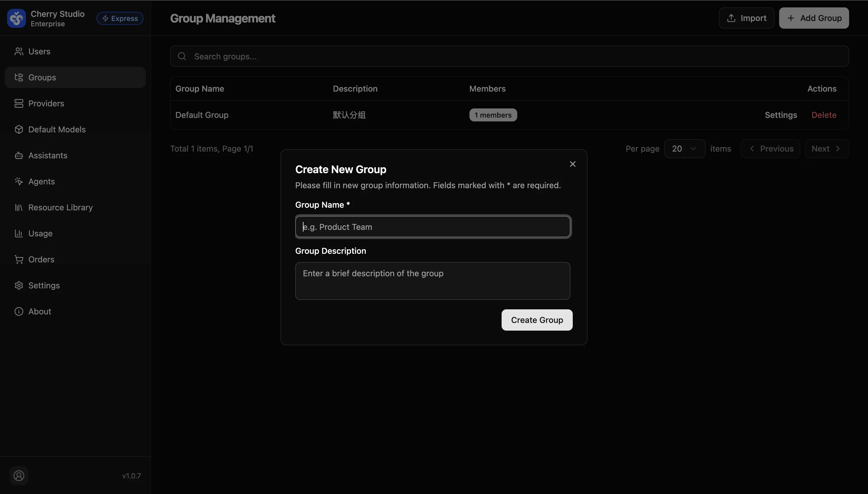Click the Group Name column header
This screenshot has height=494, width=868.
click(200, 89)
